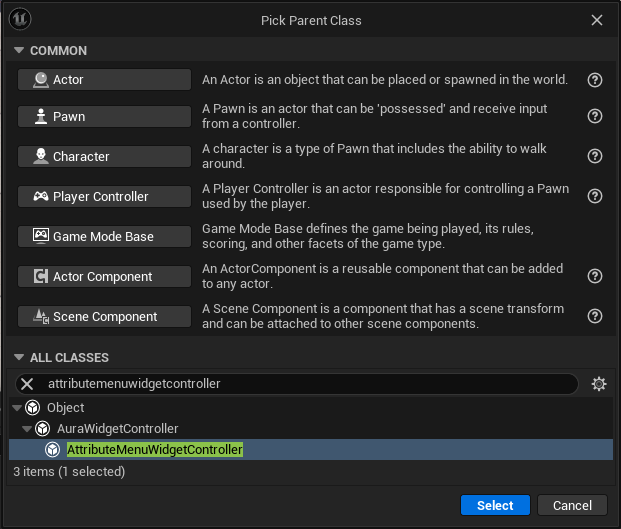Pick Scene Component as parent class
This screenshot has width=621, height=529.
104,316
